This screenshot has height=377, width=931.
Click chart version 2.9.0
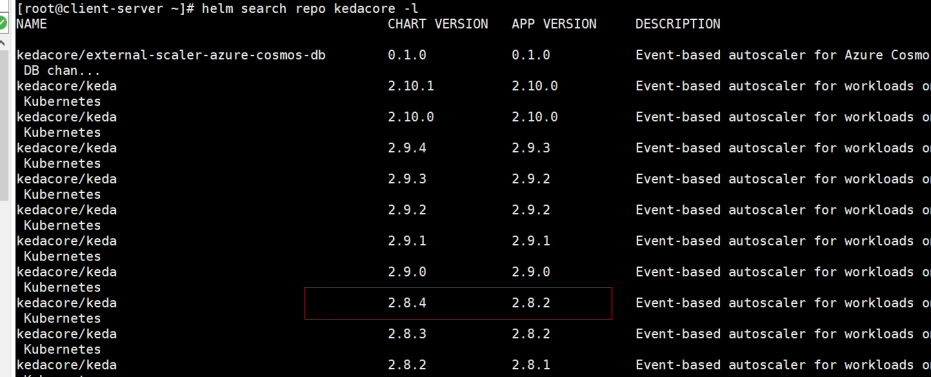click(x=407, y=272)
